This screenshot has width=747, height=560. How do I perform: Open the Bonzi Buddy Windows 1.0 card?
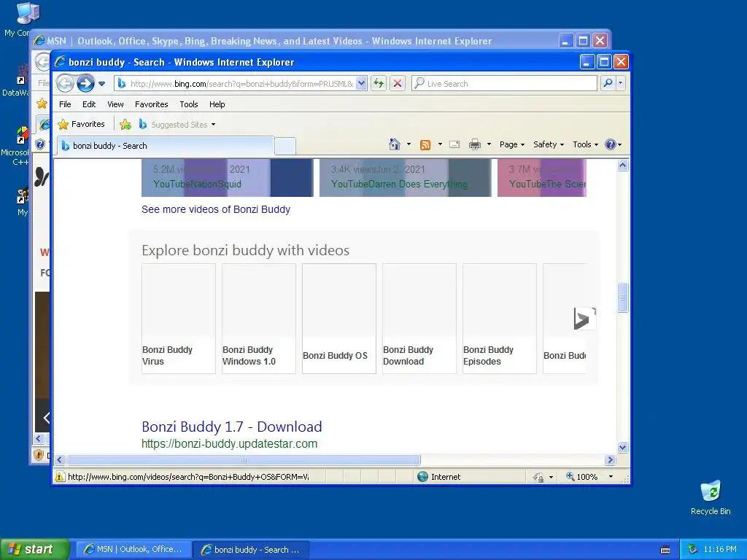click(259, 319)
